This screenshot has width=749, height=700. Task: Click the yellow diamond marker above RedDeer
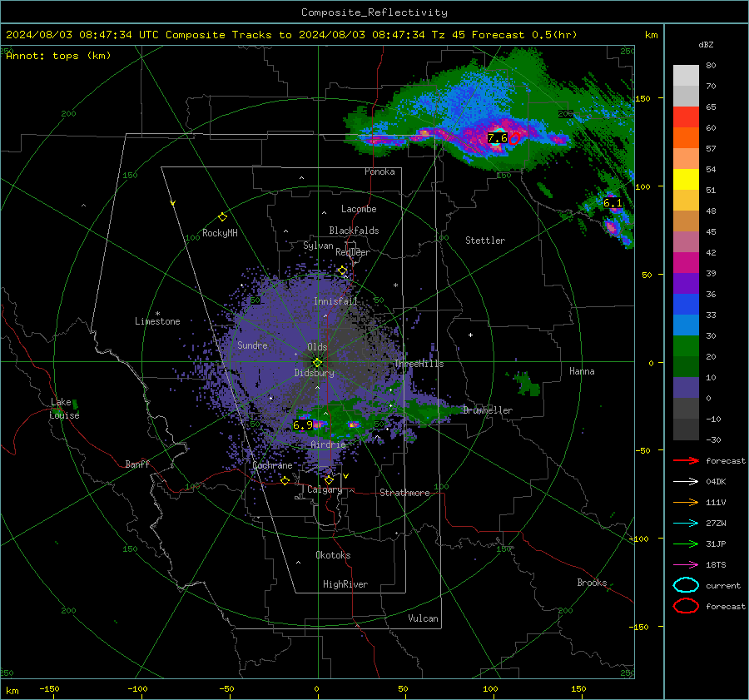click(343, 271)
